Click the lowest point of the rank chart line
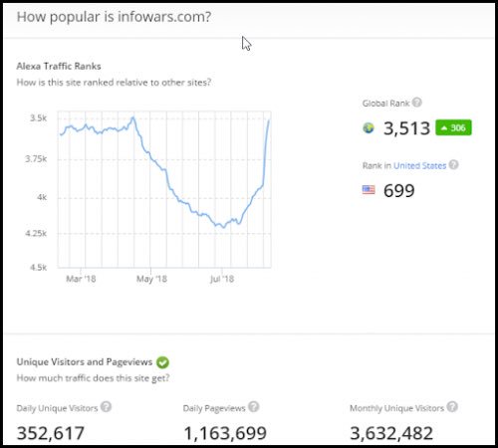This screenshot has width=498, height=448. click(x=223, y=227)
